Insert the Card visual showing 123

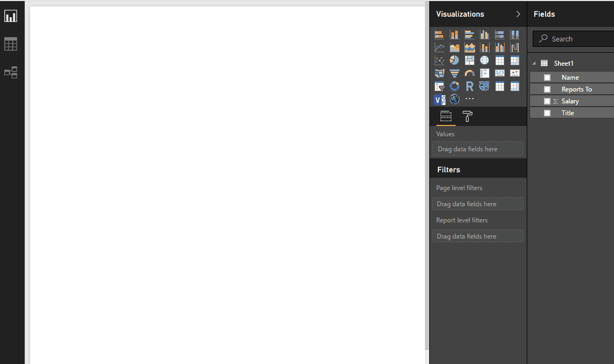(x=500, y=73)
